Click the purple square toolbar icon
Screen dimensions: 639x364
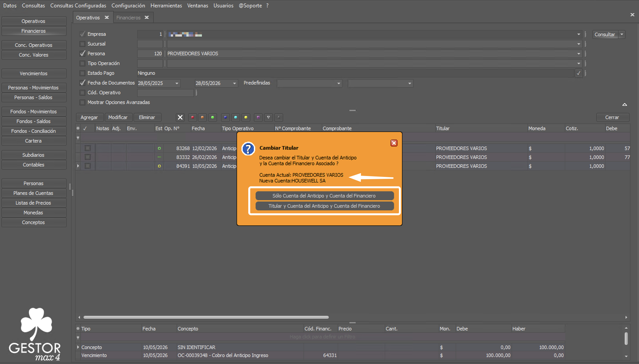pos(258,117)
